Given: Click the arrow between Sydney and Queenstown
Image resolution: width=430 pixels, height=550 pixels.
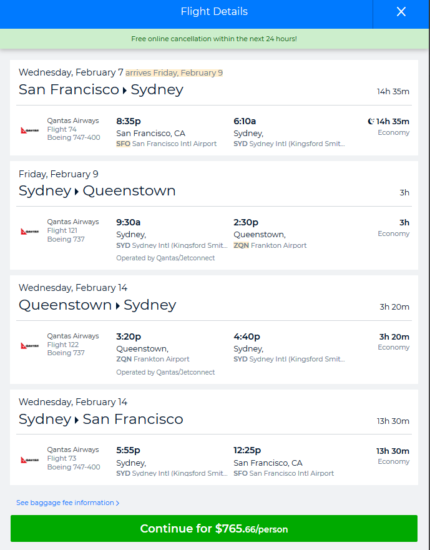Looking at the screenshot, I should (76, 192).
